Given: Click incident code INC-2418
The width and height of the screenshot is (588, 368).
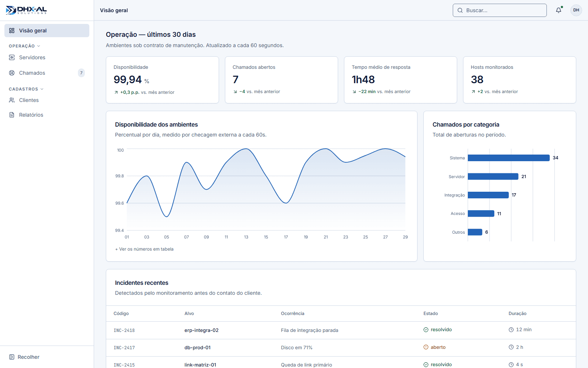Looking at the screenshot, I should [124, 330].
